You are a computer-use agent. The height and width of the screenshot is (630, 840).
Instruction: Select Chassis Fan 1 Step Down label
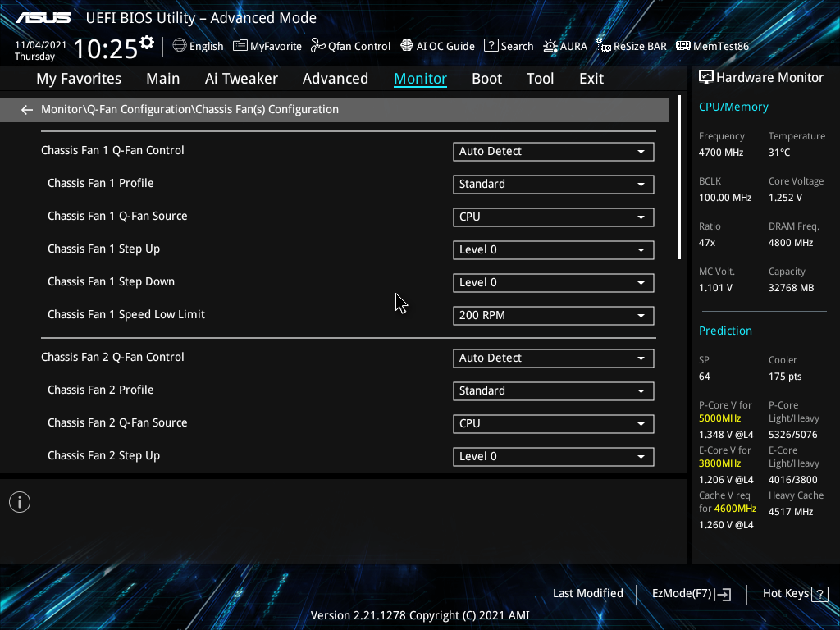click(111, 282)
